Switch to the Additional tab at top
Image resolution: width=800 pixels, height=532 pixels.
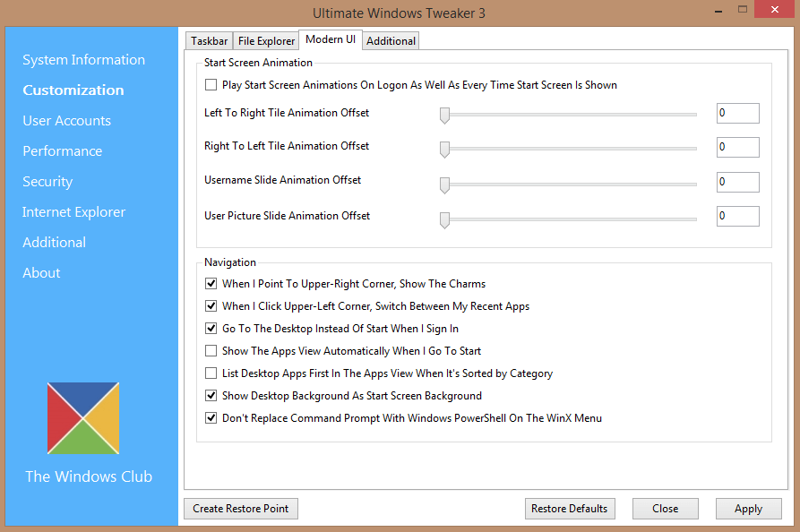coord(391,41)
